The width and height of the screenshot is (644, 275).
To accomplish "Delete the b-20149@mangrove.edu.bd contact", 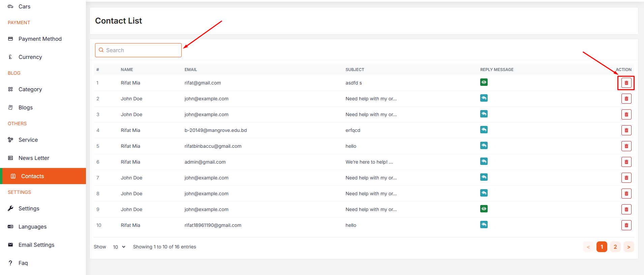I will coord(626,130).
